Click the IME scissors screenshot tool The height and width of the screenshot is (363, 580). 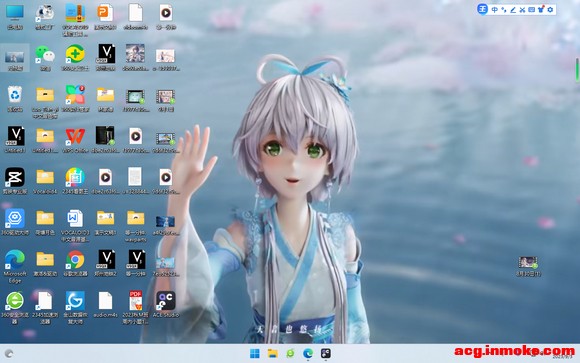(522, 10)
